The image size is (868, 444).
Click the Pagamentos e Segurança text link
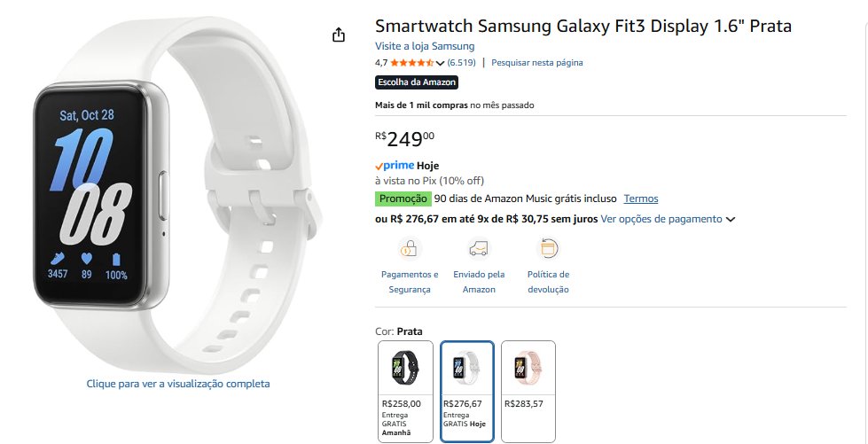point(410,282)
